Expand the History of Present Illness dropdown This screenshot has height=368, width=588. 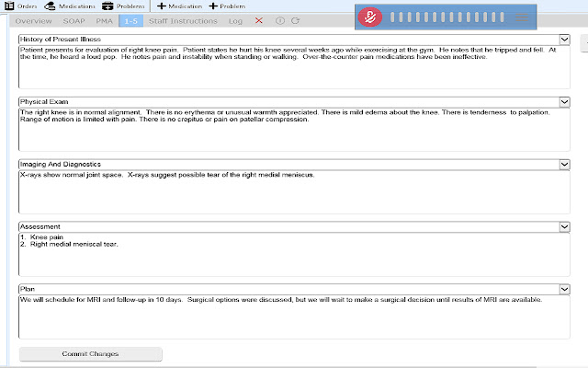pos(564,39)
